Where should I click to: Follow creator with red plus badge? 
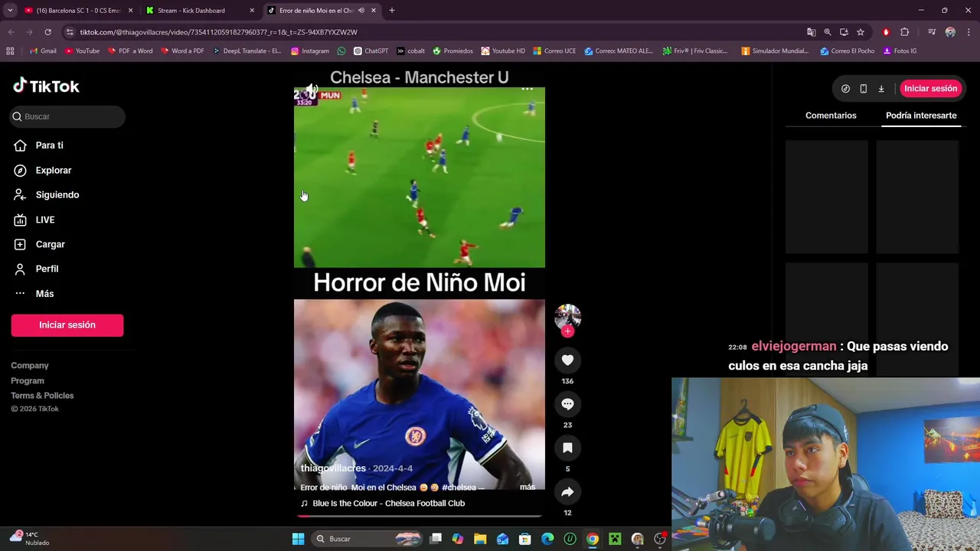pos(567,331)
